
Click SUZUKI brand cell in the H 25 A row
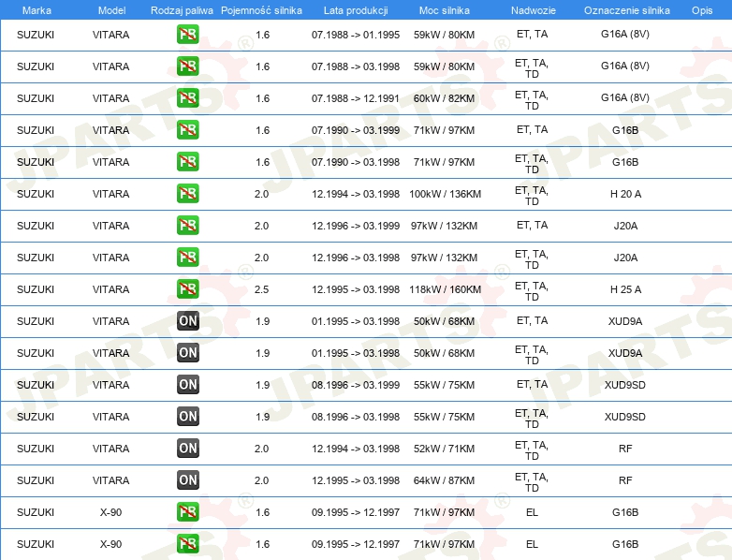[x=36, y=289]
